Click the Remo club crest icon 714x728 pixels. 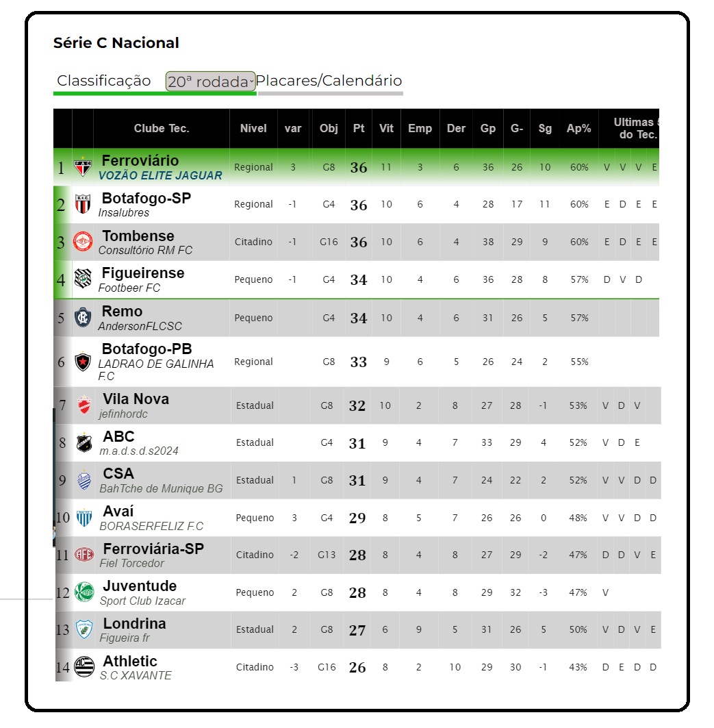[x=83, y=318]
